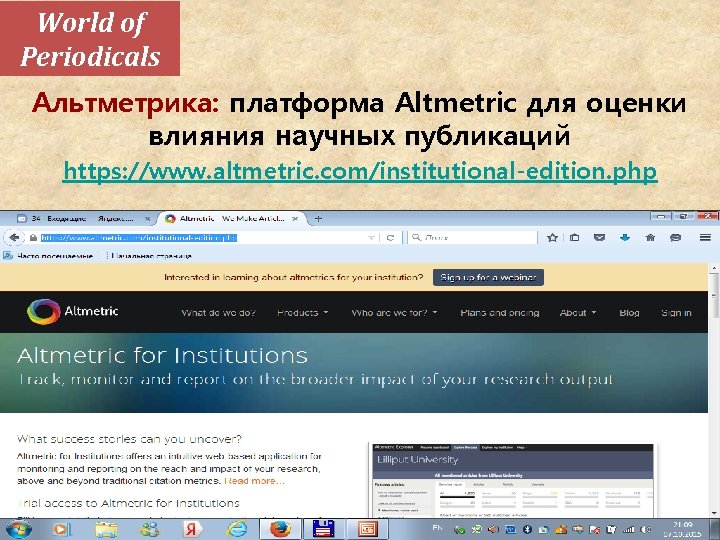Close the Yandex mail inbox tab
This screenshot has width=720, height=540.
coord(147,219)
